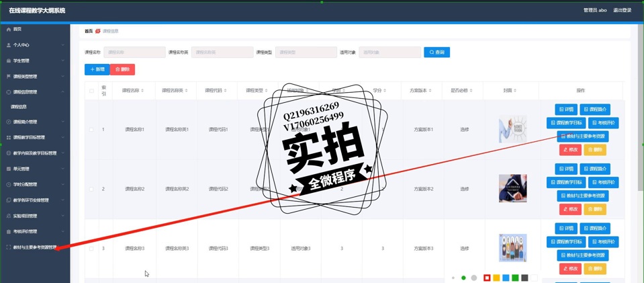
Task: Click 退出登录 in top bar
Action: point(622,10)
